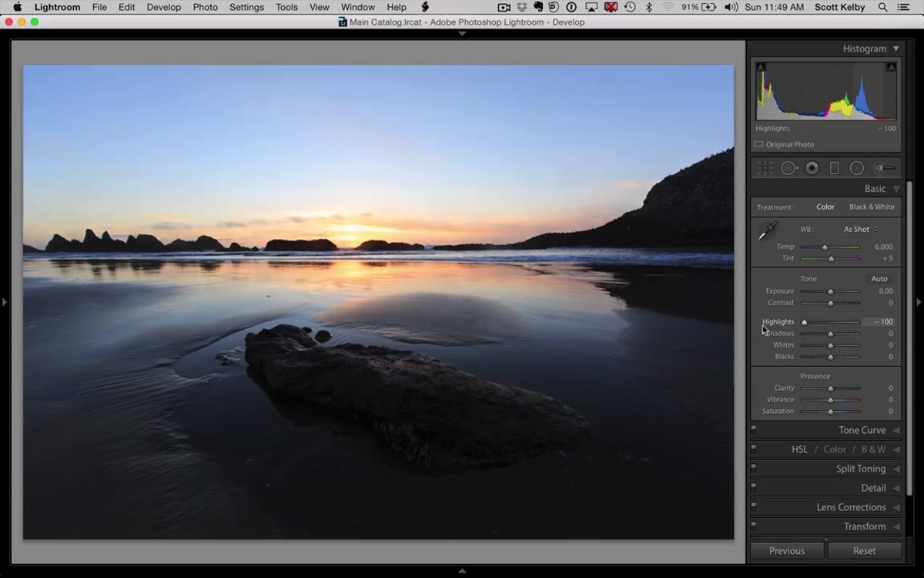
Task: Select the Graduated Filter tool
Action: coord(834,168)
